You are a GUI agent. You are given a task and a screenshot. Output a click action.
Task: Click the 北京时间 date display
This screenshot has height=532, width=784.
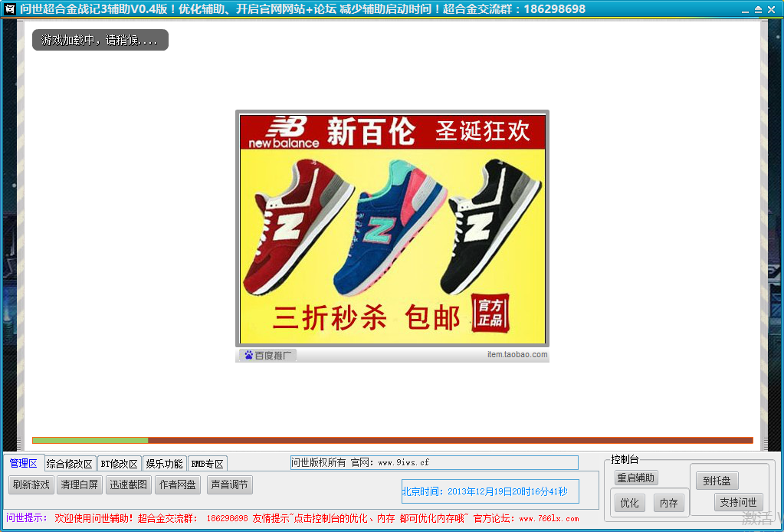(x=490, y=491)
